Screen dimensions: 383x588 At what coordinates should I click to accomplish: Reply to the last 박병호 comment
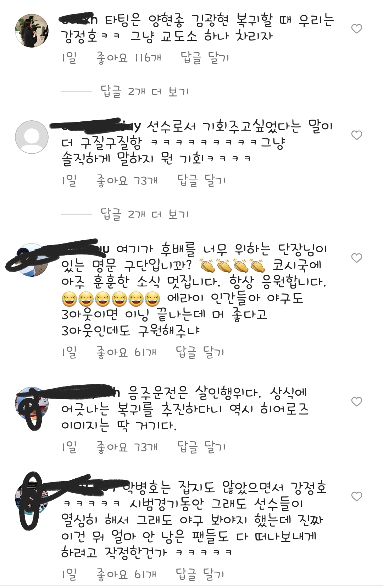pos(200,574)
